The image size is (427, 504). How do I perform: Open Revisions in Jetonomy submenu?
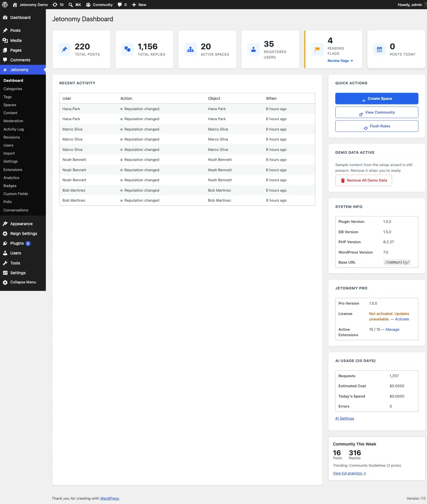pos(12,137)
